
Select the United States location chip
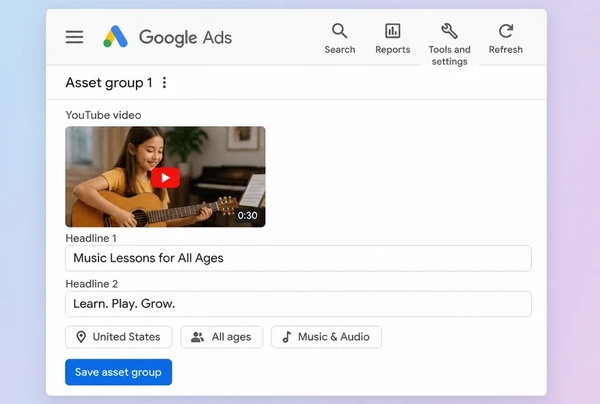119,337
